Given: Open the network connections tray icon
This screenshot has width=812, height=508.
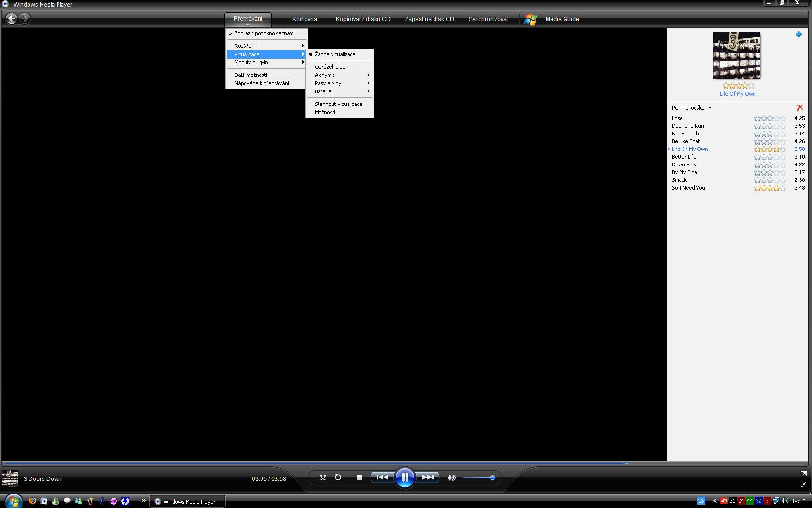Looking at the screenshot, I should 776,501.
